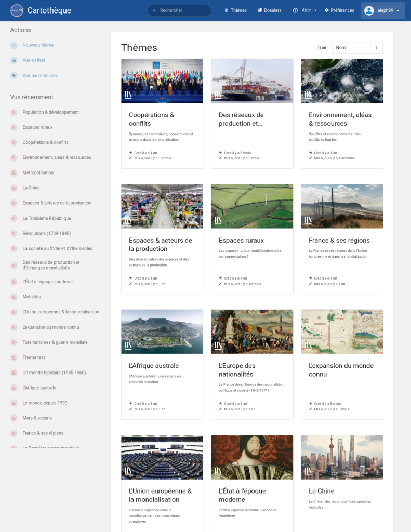Open the L'Afrique australe card image
The height and width of the screenshot is (532, 411).
pos(162,331)
